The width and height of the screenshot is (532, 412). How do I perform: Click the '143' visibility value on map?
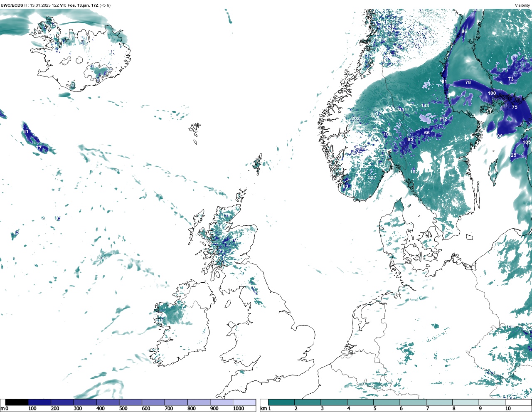pyautogui.click(x=425, y=106)
